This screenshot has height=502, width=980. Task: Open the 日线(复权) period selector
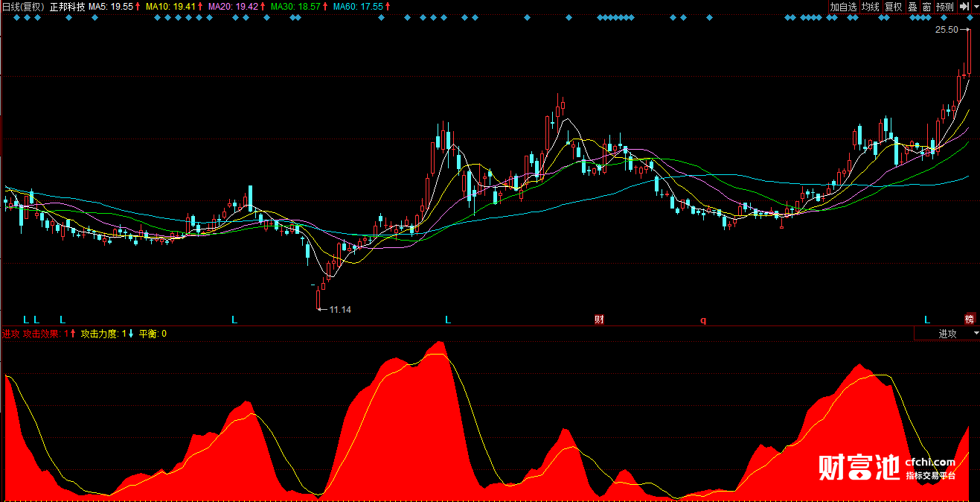tap(23, 7)
